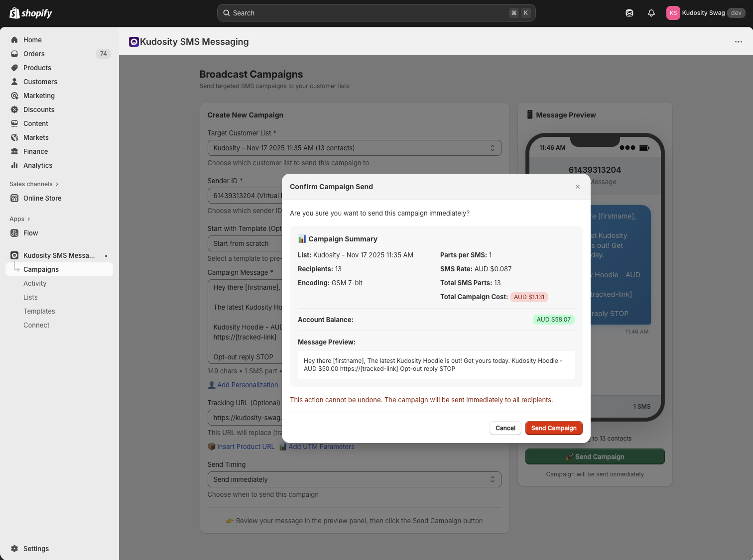Click the KS store avatar
The width and height of the screenshot is (753, 560).
[673, 13]
